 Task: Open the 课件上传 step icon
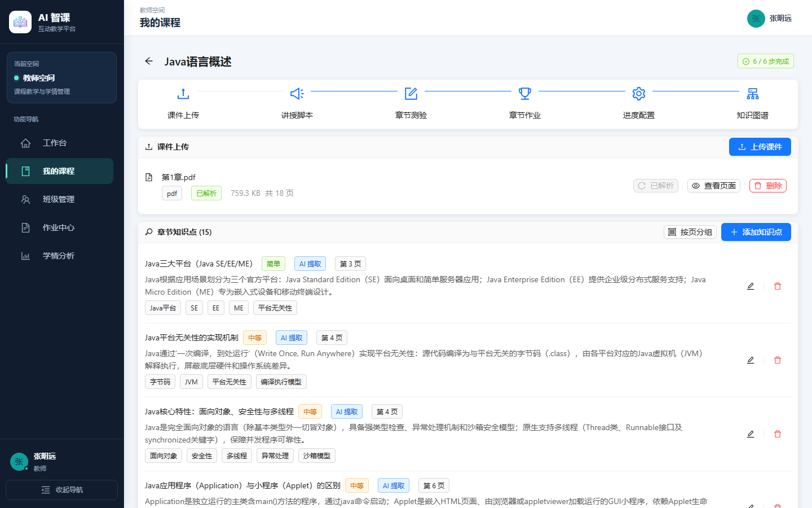(x=183, y=93)
